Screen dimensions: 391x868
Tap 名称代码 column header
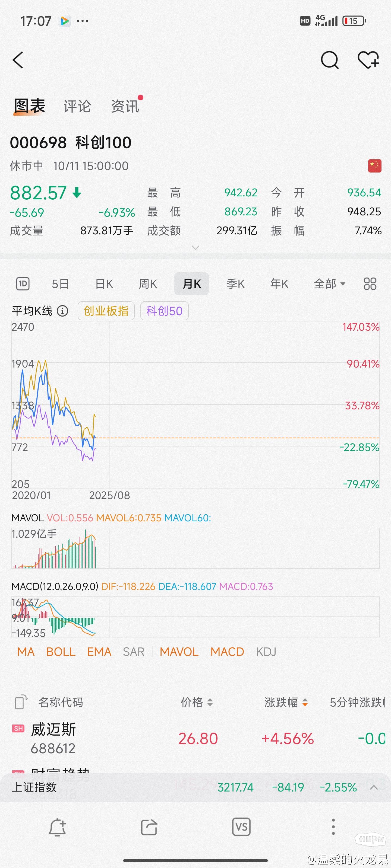[61, 702]
